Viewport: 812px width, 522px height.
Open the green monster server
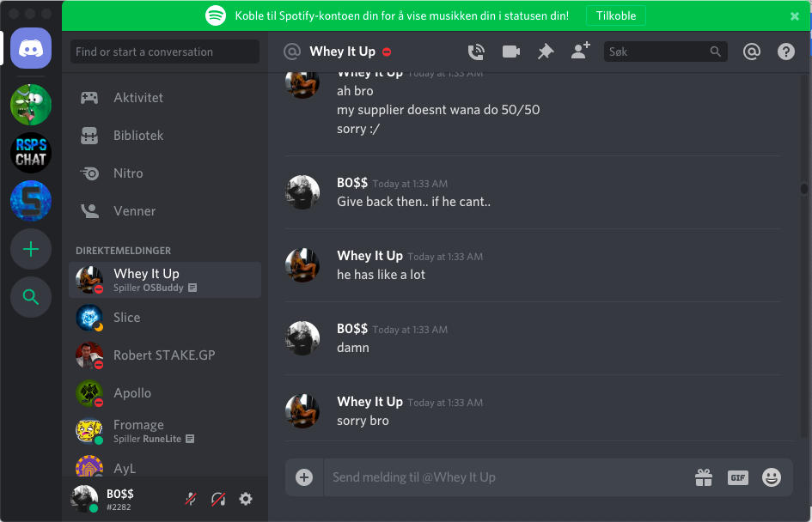point(31,105)
